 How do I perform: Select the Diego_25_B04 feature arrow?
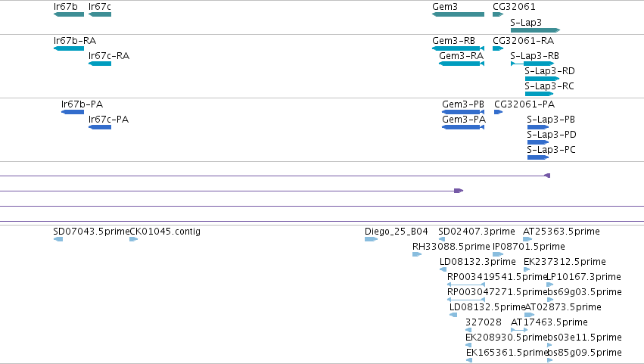click(x=371, y=239)
